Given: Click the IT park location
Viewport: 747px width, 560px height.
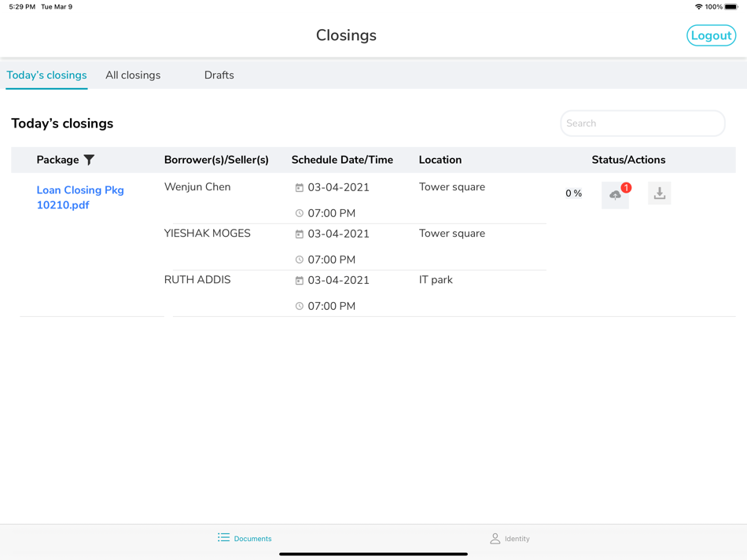Looking at the screenshot, I should [x=436, y=280].
